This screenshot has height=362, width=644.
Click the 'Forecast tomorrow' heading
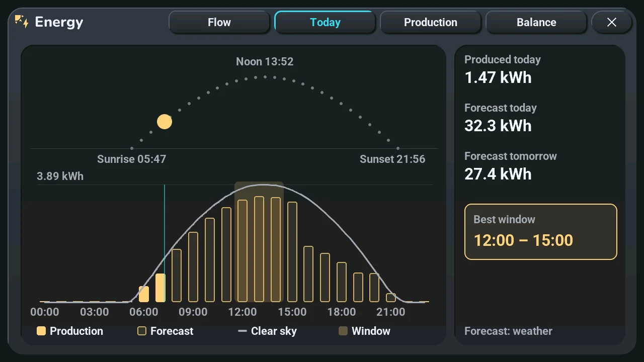click(511, 156)
